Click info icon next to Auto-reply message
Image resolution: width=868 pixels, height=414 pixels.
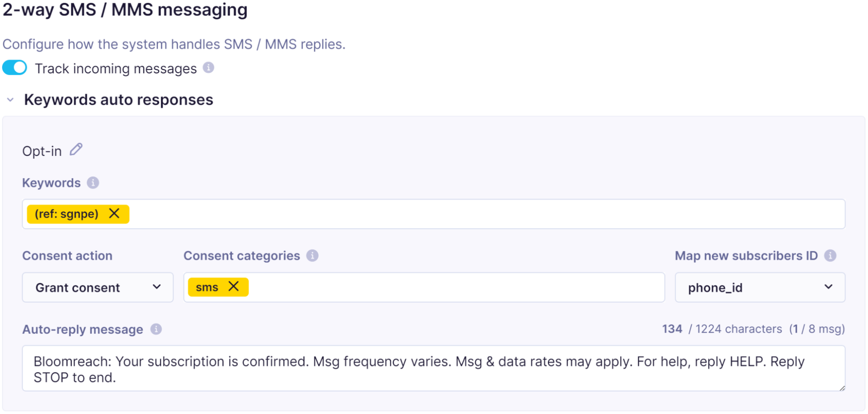(156, 329)
